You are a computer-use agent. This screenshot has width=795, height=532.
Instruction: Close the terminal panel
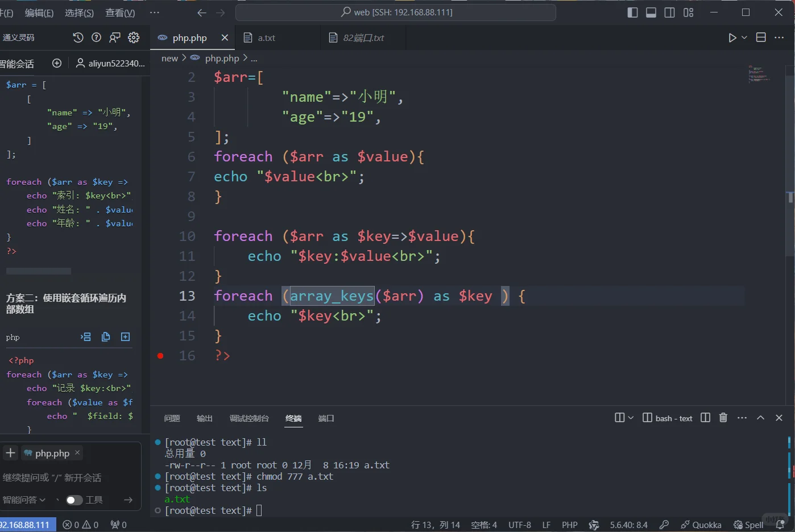coord(779,418)
